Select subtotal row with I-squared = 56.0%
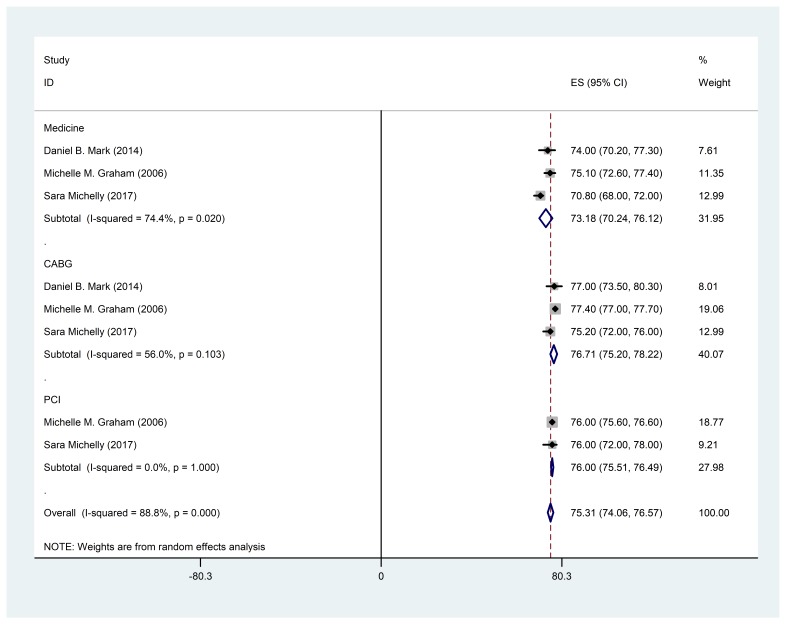786x624 pixels. tap(134, 354)
